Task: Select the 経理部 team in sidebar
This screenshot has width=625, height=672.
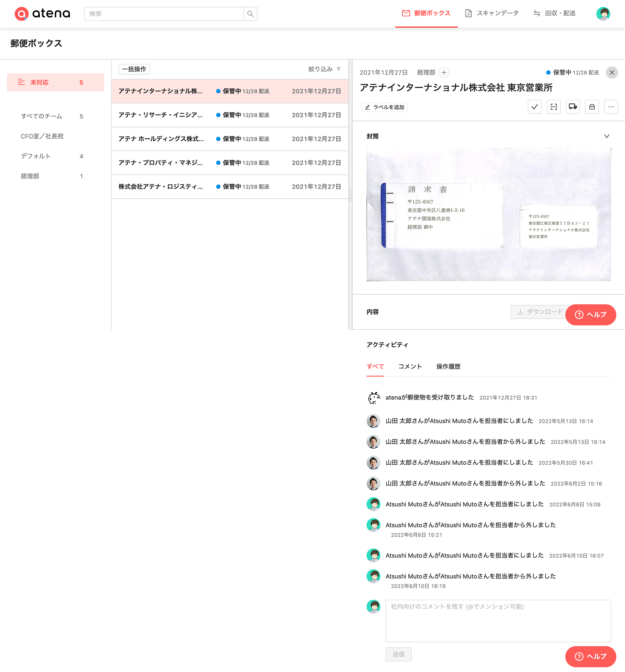Action: tap(30, 176)
